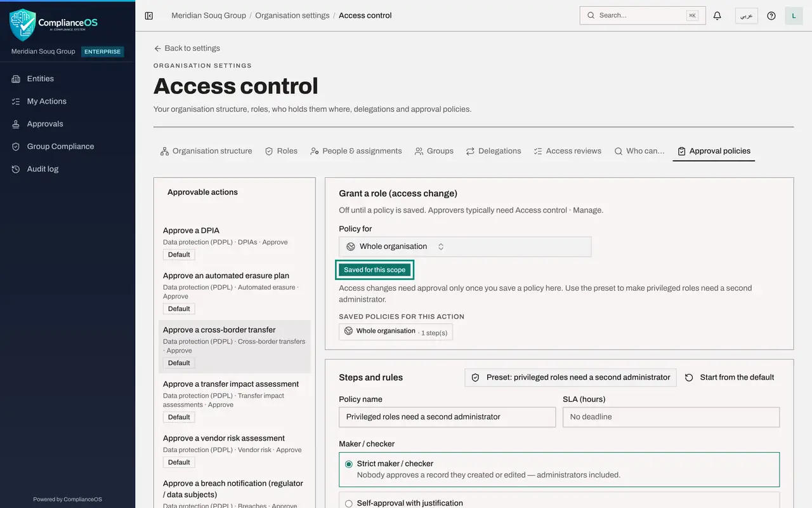Viewport: 812px width, 508px height.
Task: Click the Who can magnifier icon
Action: (618, 151)
